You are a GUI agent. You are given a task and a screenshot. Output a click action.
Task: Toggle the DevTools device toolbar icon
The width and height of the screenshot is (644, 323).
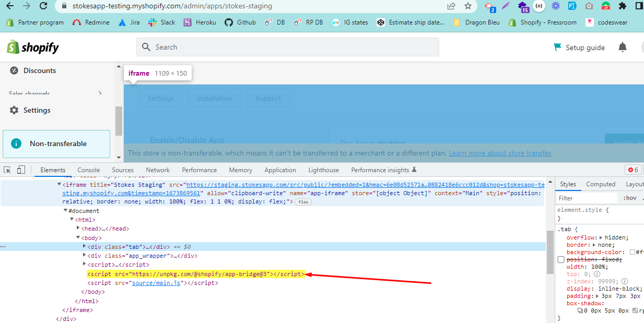[x=21, y=170]
